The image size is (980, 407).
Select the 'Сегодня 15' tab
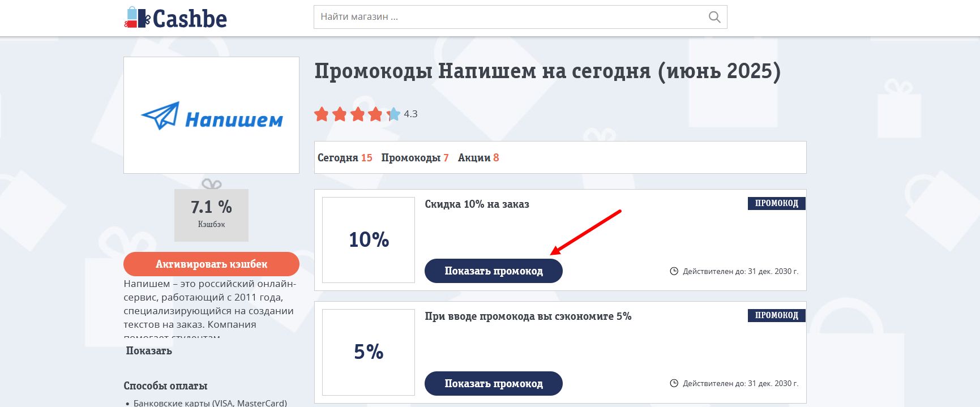[x=345, y=157]
